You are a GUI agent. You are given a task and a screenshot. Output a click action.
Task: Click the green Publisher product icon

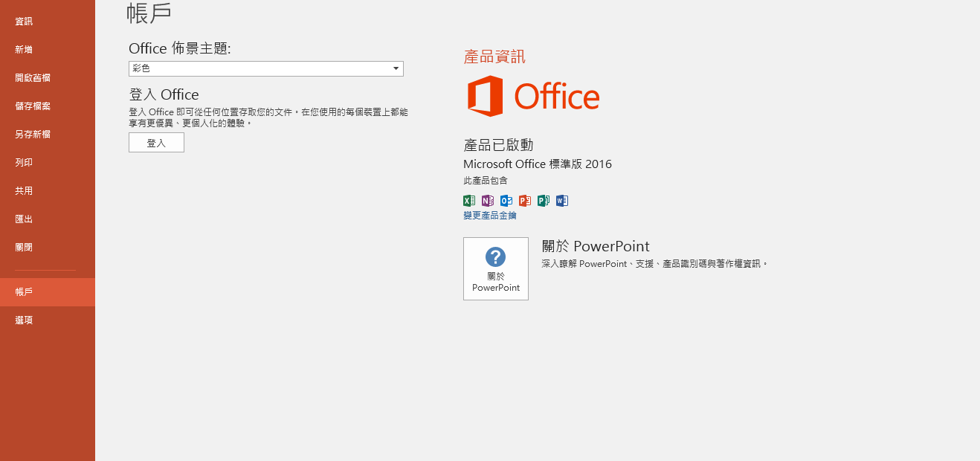pyautogui.click(x=544, y=200)
